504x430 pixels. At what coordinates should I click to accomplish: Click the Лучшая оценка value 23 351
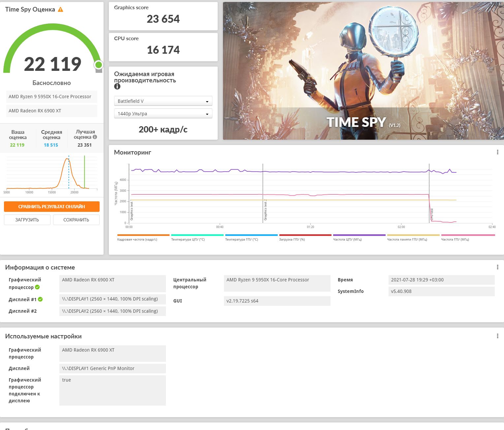click(84, 145)
